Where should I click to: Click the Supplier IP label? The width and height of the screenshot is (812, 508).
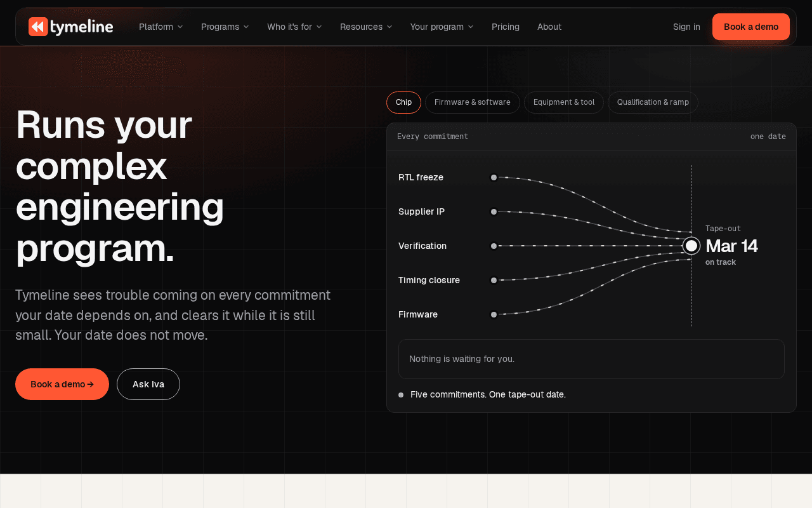click(x=421, y=211)
